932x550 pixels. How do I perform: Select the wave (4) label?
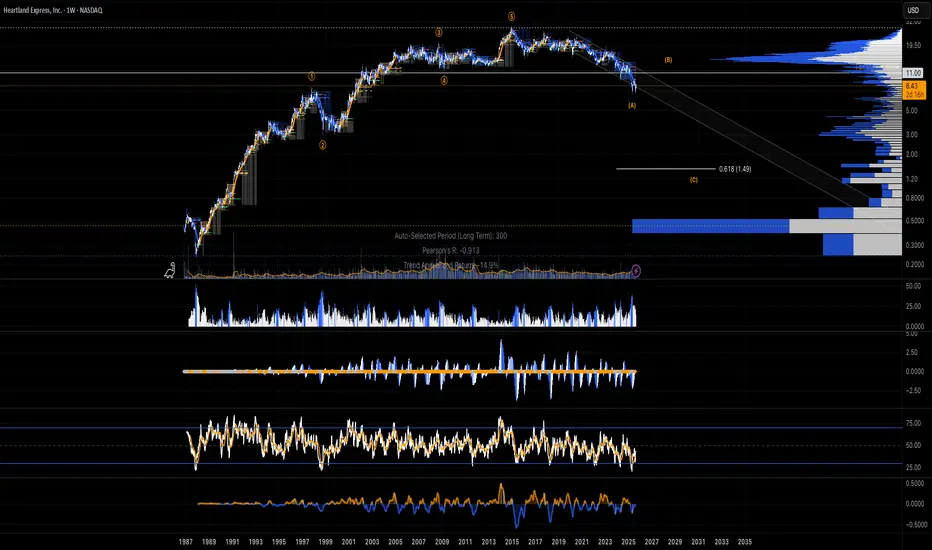tap(444, 81)
